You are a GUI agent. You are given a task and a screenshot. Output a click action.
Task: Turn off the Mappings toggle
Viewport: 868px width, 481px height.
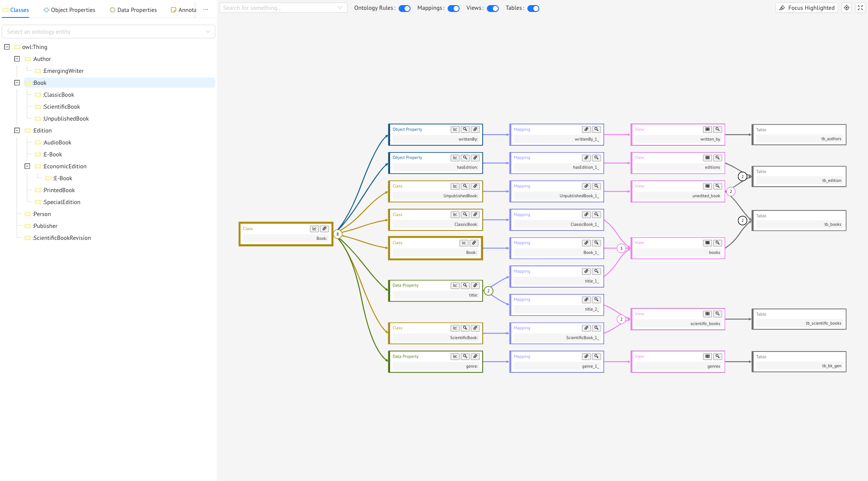[453, 8]
